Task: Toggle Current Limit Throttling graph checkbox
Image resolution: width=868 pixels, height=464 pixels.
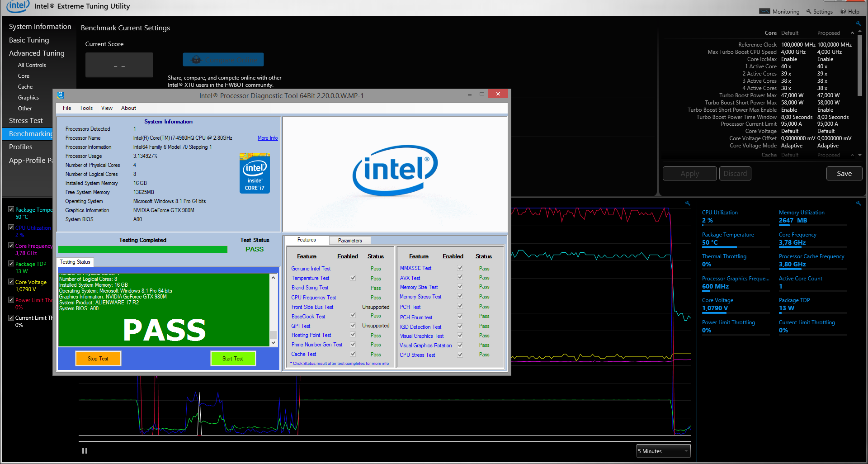Action: pyautogui.click(x=11, y=318)
